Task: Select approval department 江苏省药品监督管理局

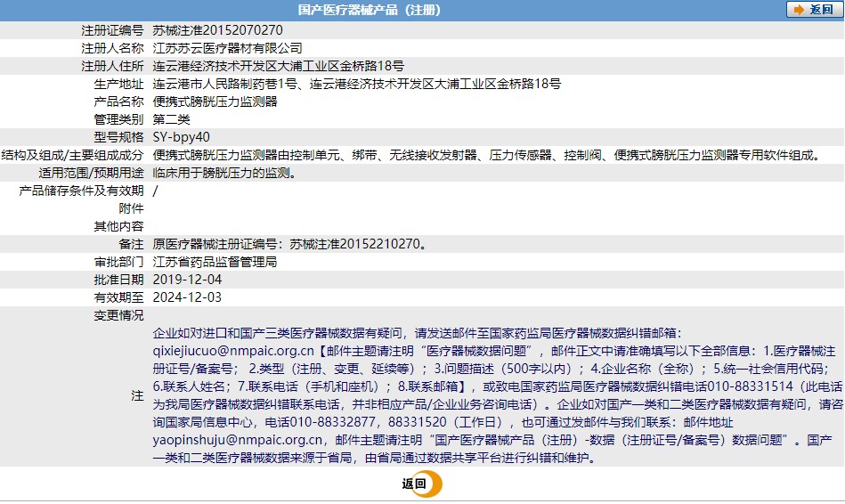Action: (x=215, y=262)
